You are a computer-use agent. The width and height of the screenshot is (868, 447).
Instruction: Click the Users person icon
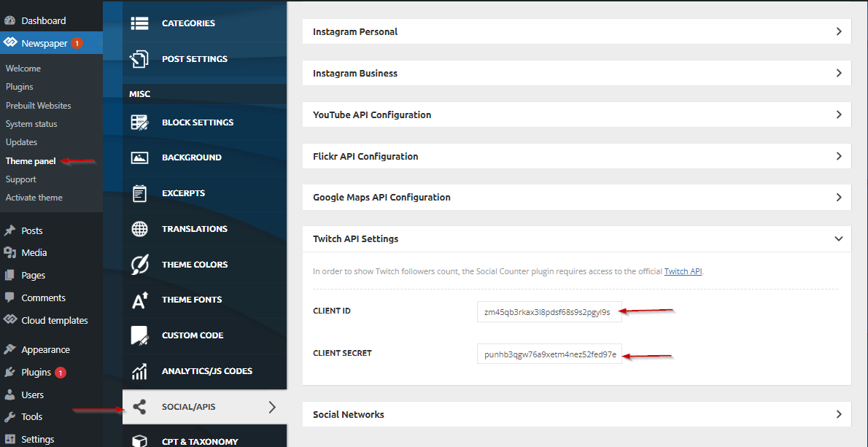coord(9,395)
